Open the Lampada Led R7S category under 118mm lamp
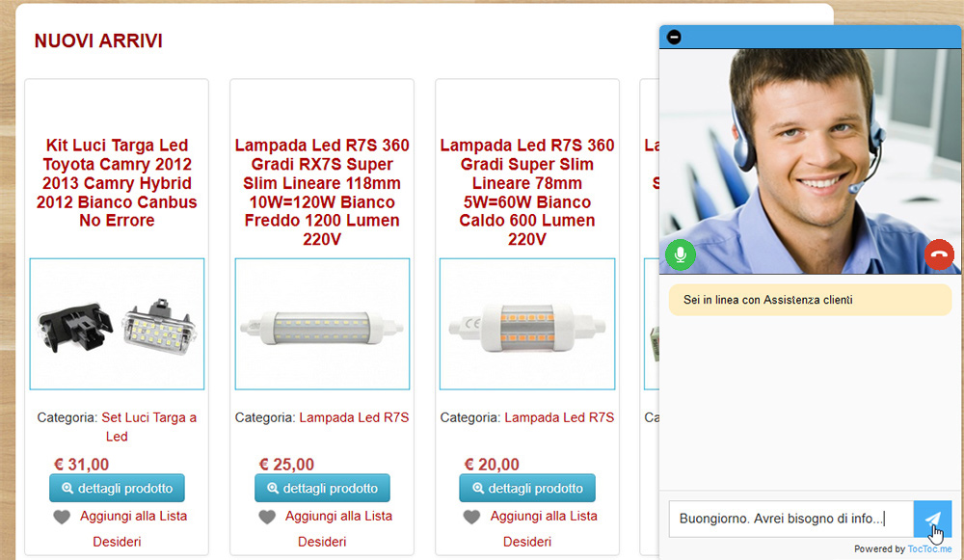Screen dimensions: 964x560 tap(354, 417)
